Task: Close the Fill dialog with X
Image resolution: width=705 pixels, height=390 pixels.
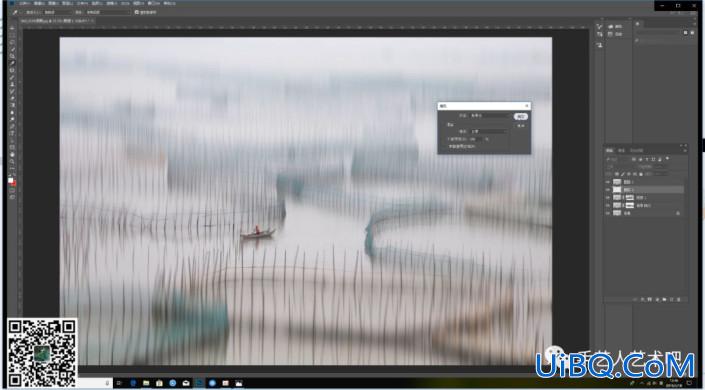Action: pos(527,106)
